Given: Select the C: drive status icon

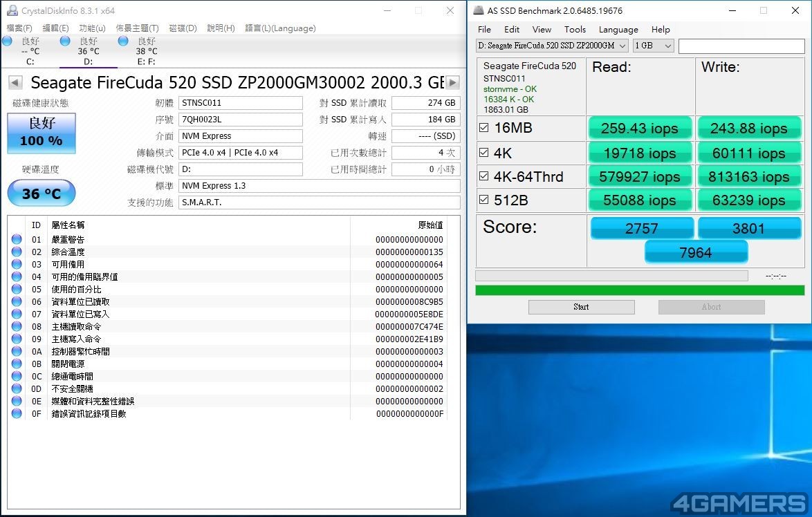Looking at the screenshot, I should 7,41.
